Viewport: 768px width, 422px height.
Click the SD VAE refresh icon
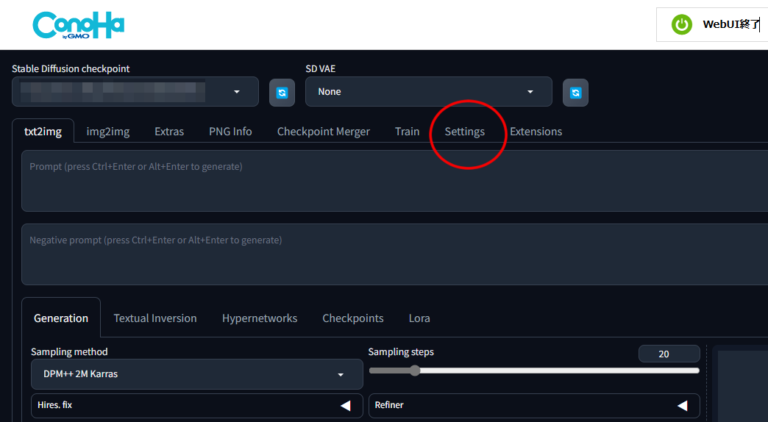575,92
